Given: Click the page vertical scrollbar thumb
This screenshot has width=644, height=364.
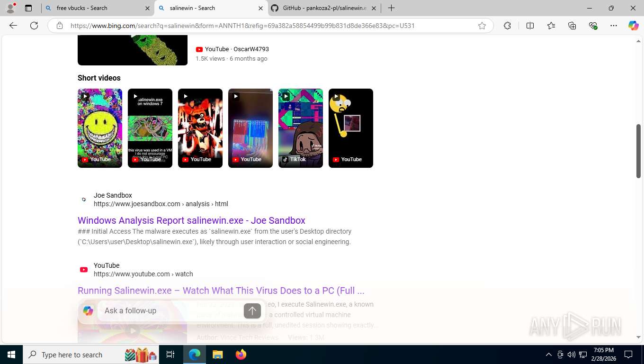Looking at the screenshot, I should coord(638,151).
